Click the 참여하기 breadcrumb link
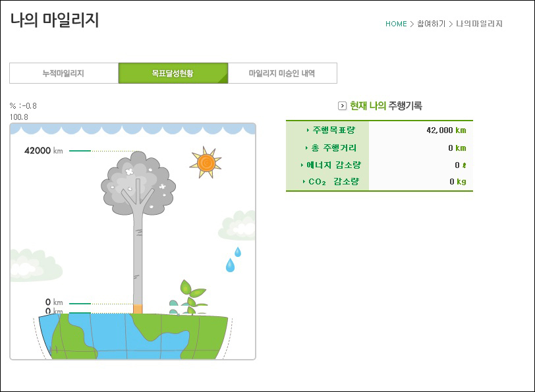Image resolution: width=535 pixels, height=392 pixels. click(431, 24)
